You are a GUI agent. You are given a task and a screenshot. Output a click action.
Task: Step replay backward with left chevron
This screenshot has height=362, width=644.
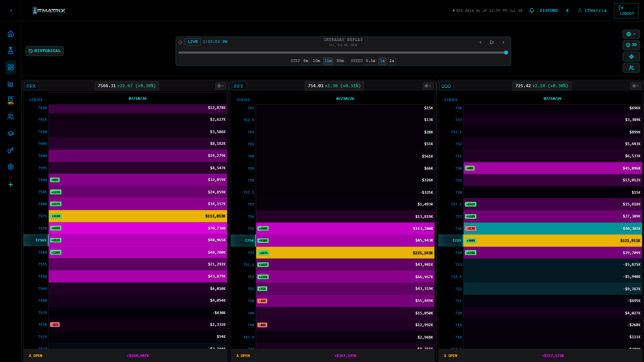pos(481,42)
